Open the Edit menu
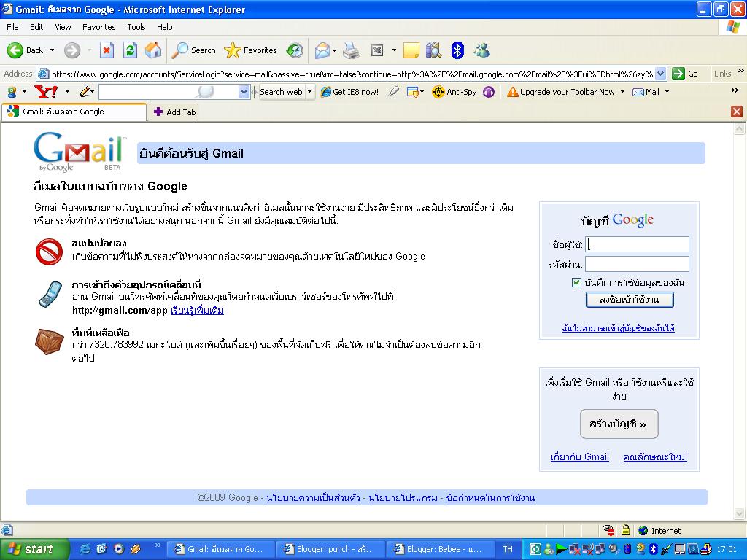 [x=36, y=27]
